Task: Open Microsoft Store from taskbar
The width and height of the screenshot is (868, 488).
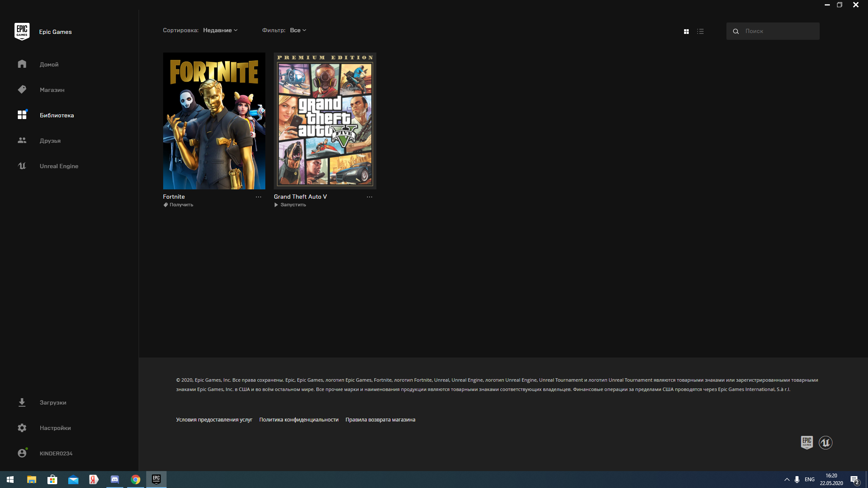Action: click(x=52, y=480)
